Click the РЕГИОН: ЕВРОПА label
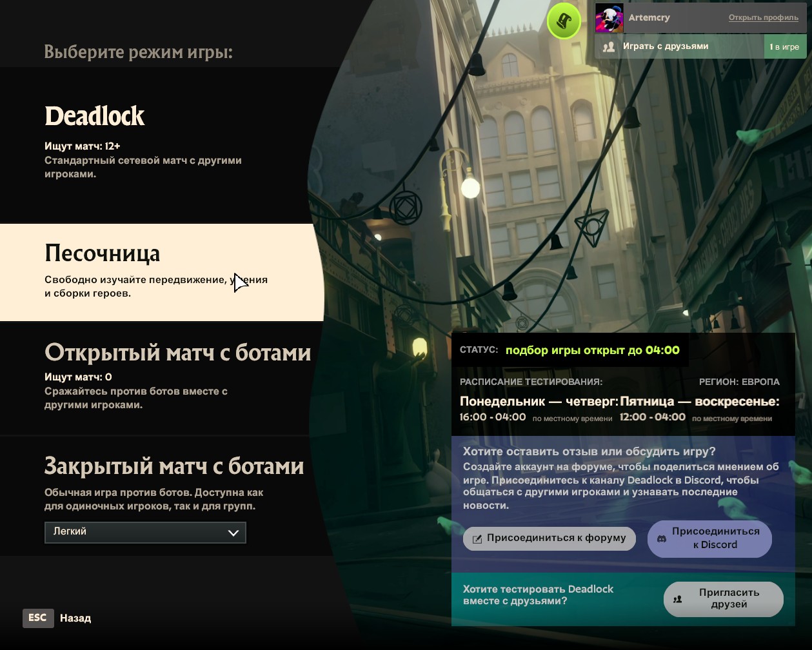The width and height of the screenshot is (812, 650). tap(739, 382)
